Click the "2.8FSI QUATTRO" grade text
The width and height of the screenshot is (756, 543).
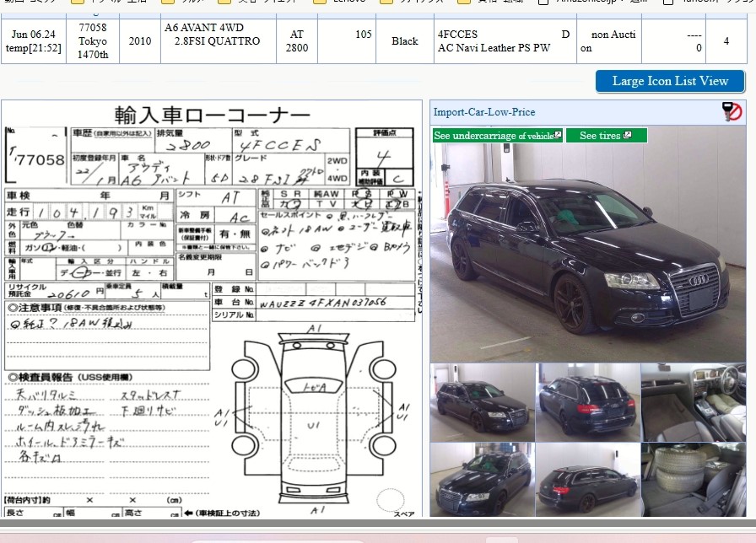point(217,41)
